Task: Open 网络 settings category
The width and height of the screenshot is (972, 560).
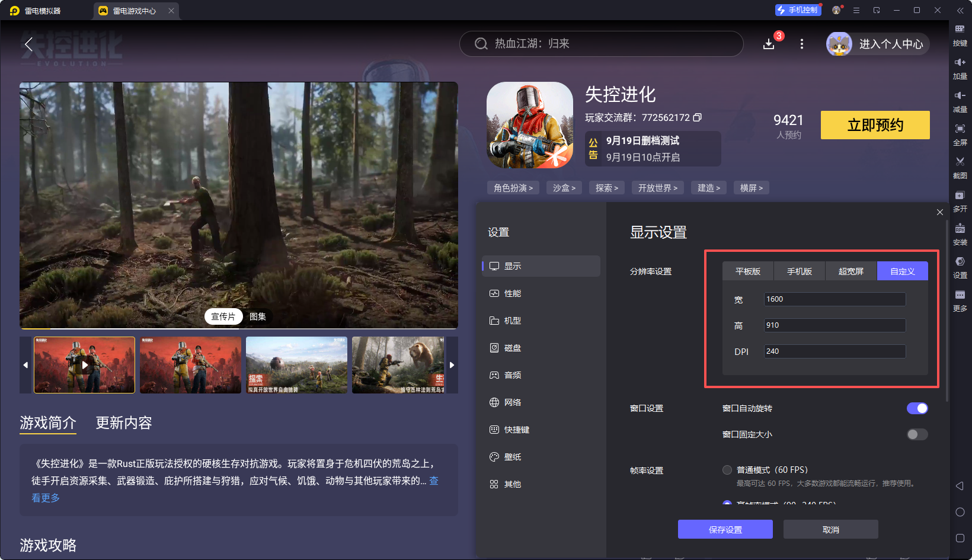Action: 541,402
